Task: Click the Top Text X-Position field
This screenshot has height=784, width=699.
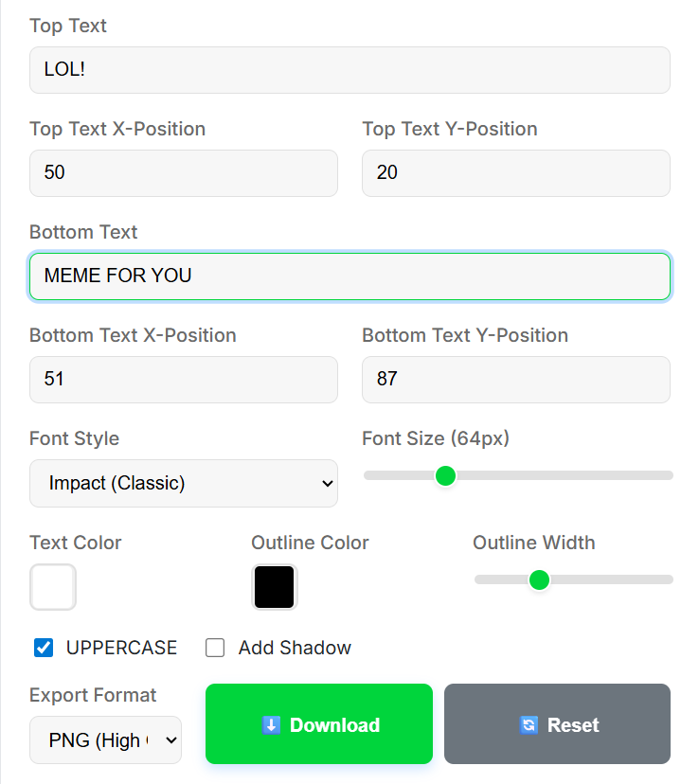Action: [x=184, y=173]
